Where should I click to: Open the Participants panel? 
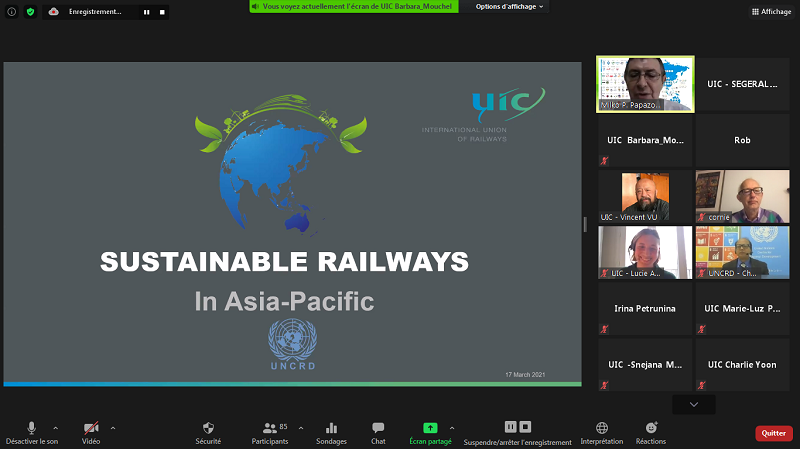[270, 433]
